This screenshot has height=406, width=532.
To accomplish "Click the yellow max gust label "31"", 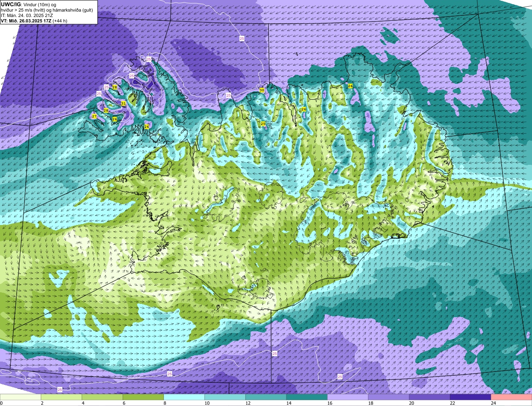I will coord(123,103).
